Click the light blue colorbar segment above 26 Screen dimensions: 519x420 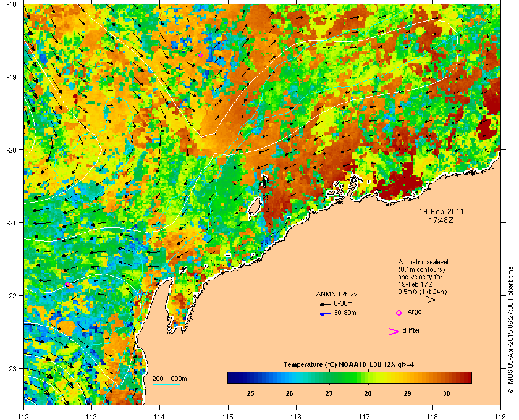[290, 377]
